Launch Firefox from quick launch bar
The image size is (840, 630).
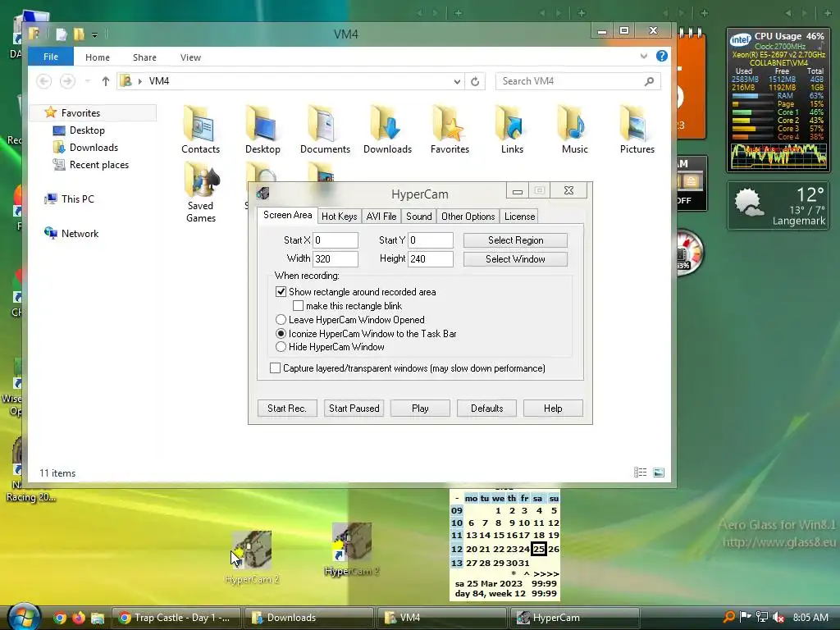pos(78,618)
